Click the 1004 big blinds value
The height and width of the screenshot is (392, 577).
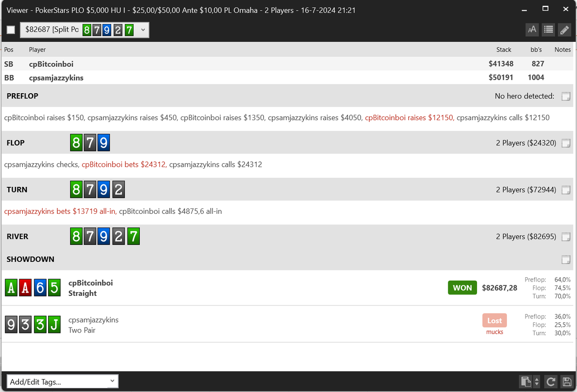pos(536,77)
